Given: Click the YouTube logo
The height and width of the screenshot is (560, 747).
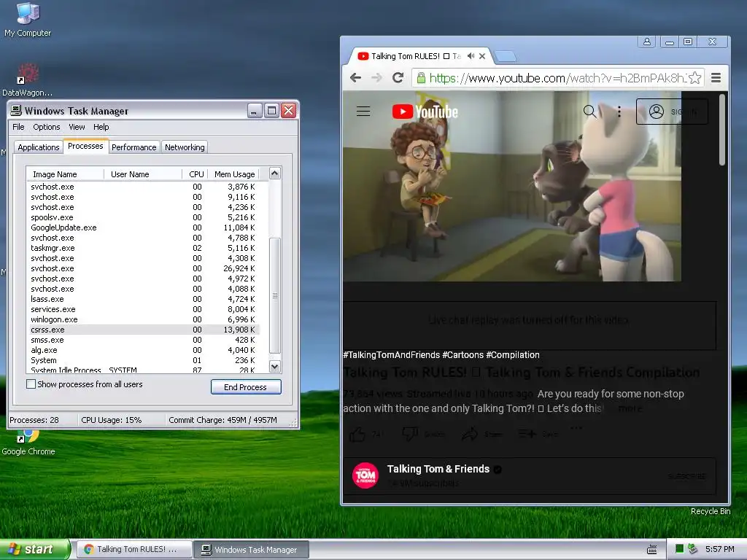Looking at the screenshot, I should pyautogui.click(x=425, y=112).
